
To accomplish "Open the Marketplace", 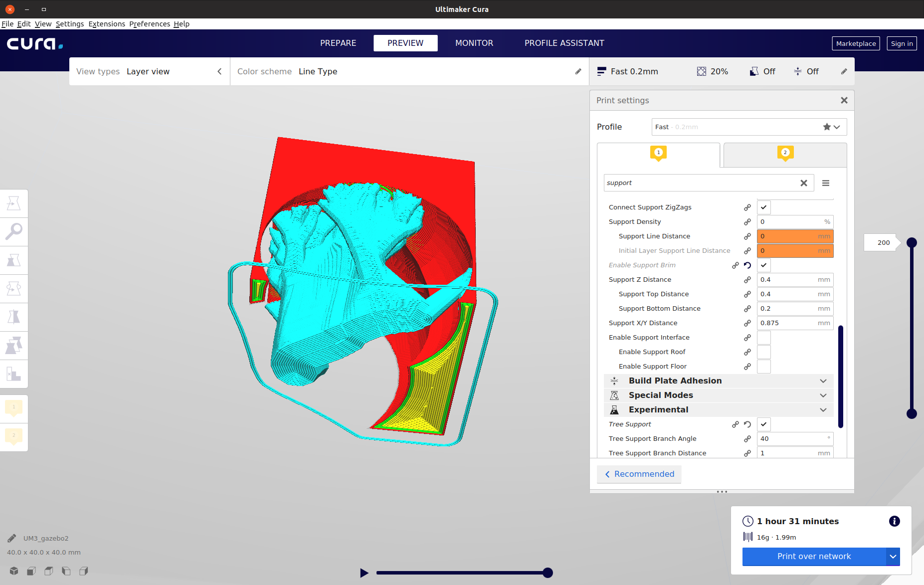I will [x=856, y=43].
